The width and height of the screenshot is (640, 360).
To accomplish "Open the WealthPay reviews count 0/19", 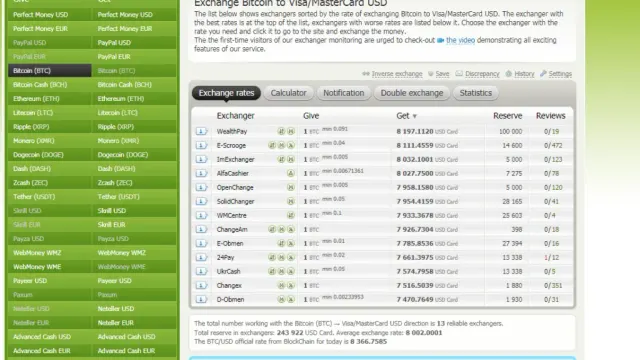I will [551, 131].
